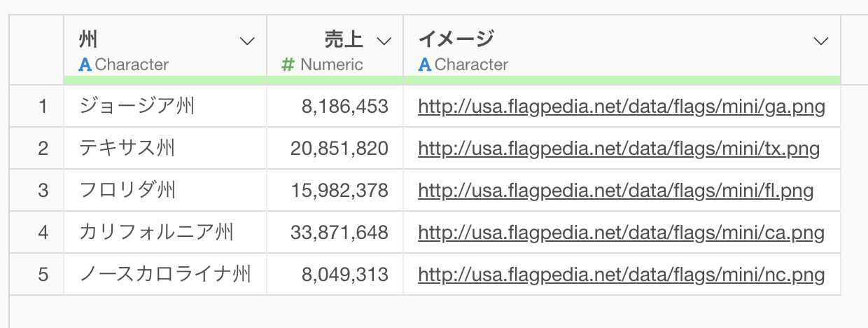Viewport: 868px width, 328px height.
Task: Click the カリフォルニア州 cell
Action: [x=165, y=233]
